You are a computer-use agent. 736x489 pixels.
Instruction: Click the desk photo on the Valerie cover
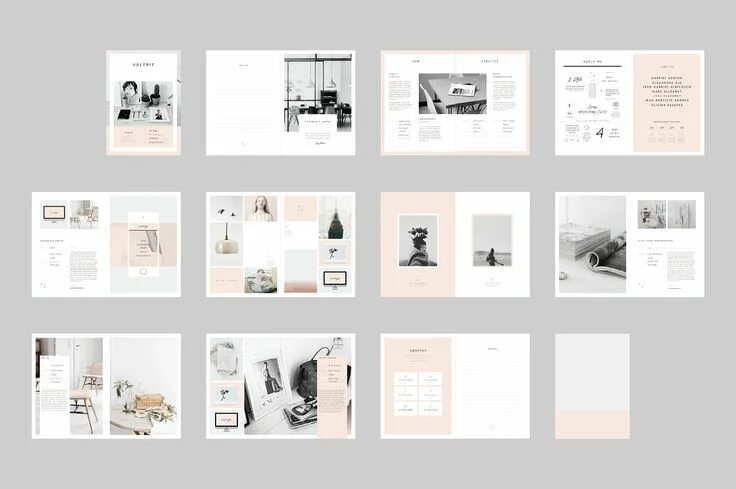click(144, 103)
